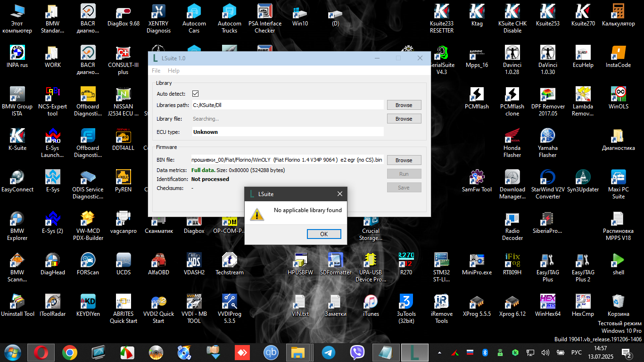Open the Autocom Cars desktop icon
The width and height of the screenshot is (644, 362).
[x=194, y=19]
